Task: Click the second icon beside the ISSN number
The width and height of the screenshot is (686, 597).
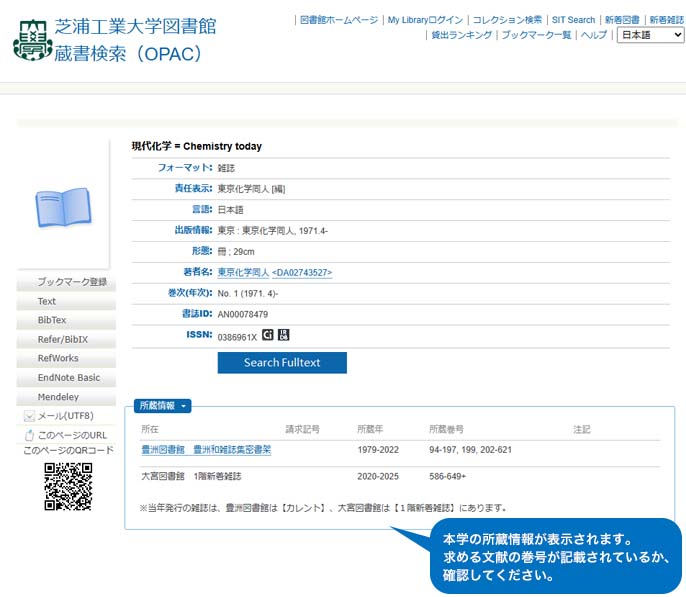Action: (283, 335)
